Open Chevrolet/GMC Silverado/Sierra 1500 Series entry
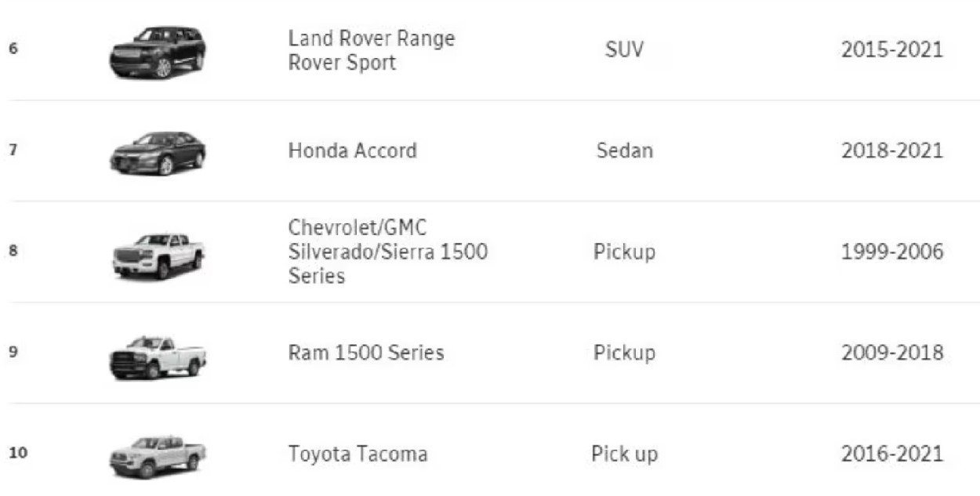Image resolution: width=980 pixels, height=496 pixels. pyautogui.click(x=388, y=252)
